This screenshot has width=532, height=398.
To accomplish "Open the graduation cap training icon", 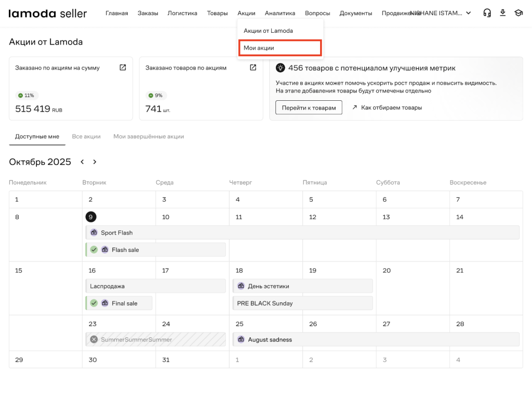I will [518, 13].
